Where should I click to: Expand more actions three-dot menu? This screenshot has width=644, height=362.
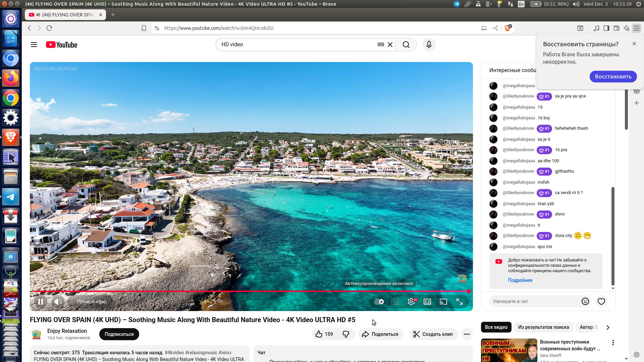click(467, 334)
